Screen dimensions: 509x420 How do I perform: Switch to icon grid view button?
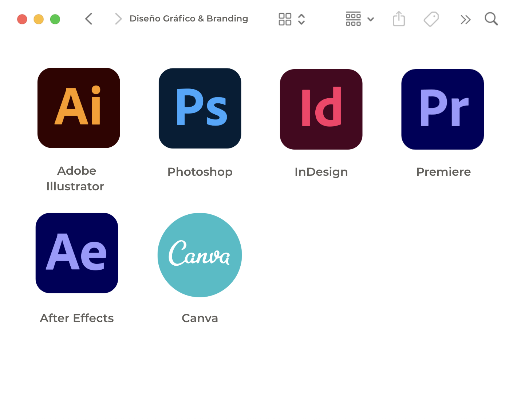pos(285,19)
